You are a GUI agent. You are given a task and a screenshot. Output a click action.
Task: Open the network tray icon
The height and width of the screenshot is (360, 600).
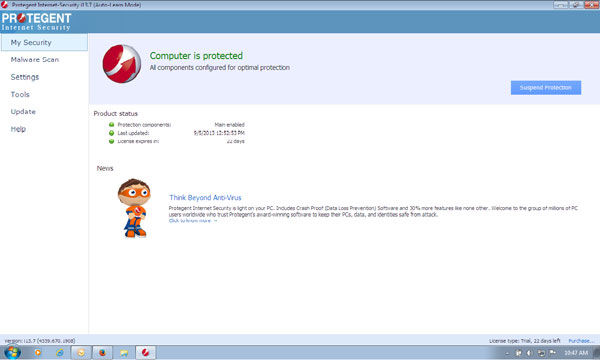(541, 353)
